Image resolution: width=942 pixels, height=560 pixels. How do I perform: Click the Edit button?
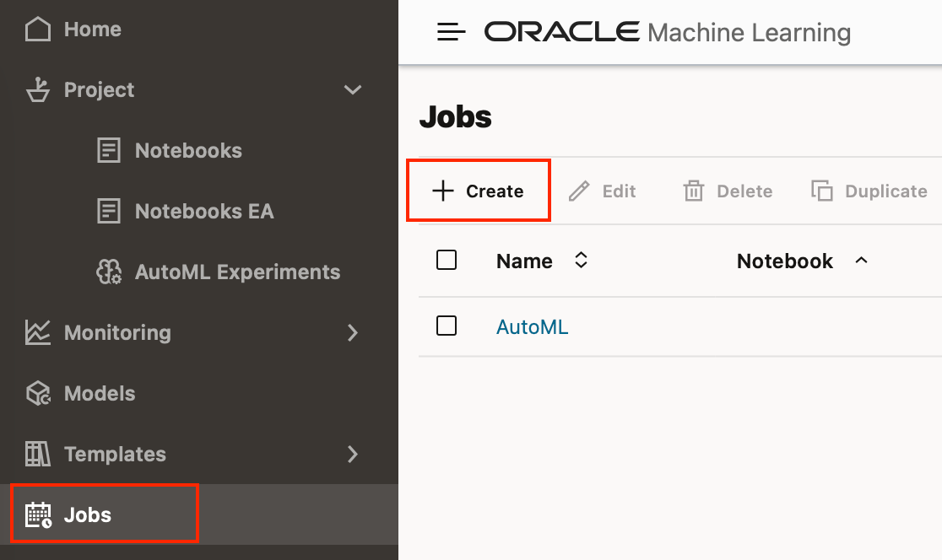602,191
